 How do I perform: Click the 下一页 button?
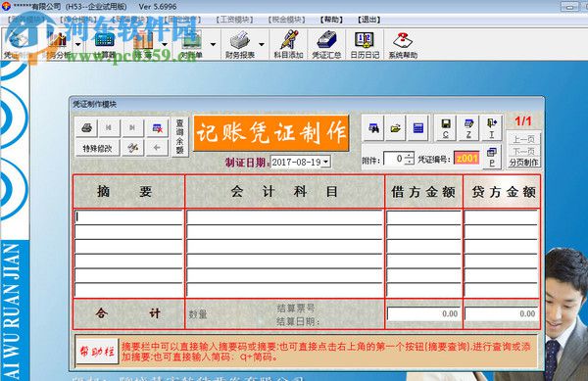pos(523,151)
